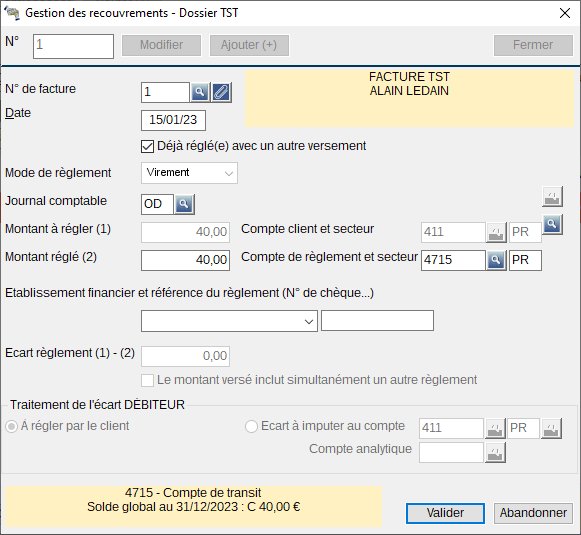Click the payment reference field for cheque number
The height and width of the screenshot is (535, 581).
377,321
